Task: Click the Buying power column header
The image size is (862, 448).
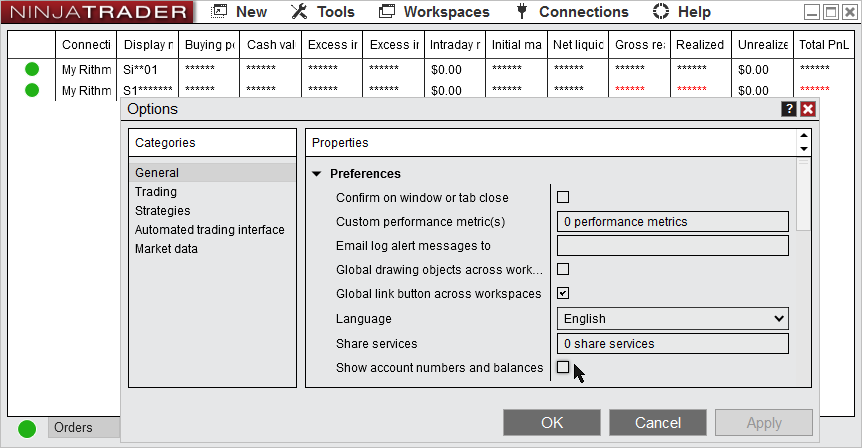Action: coord(209,45)
